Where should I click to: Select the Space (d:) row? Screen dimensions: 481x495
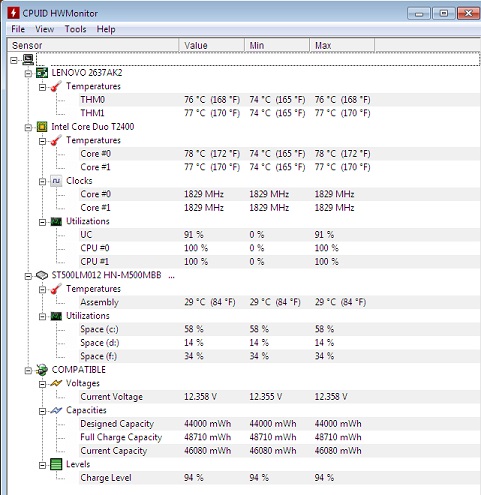(x=279, y=343)
